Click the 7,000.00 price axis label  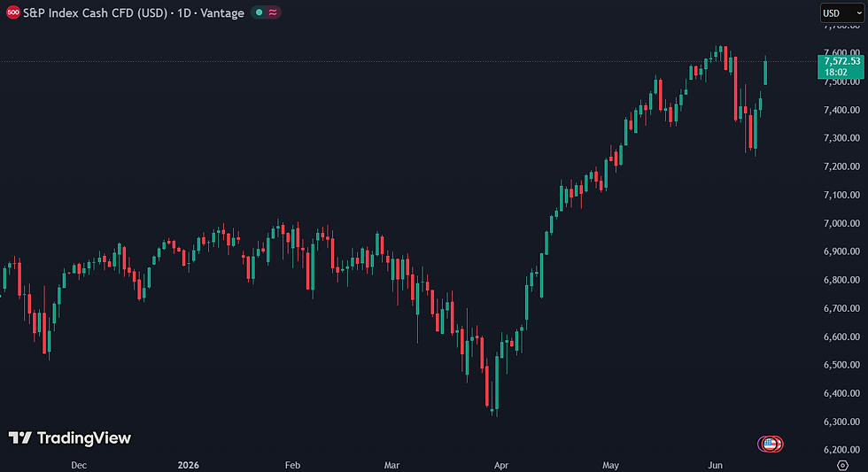coord(841,223)
